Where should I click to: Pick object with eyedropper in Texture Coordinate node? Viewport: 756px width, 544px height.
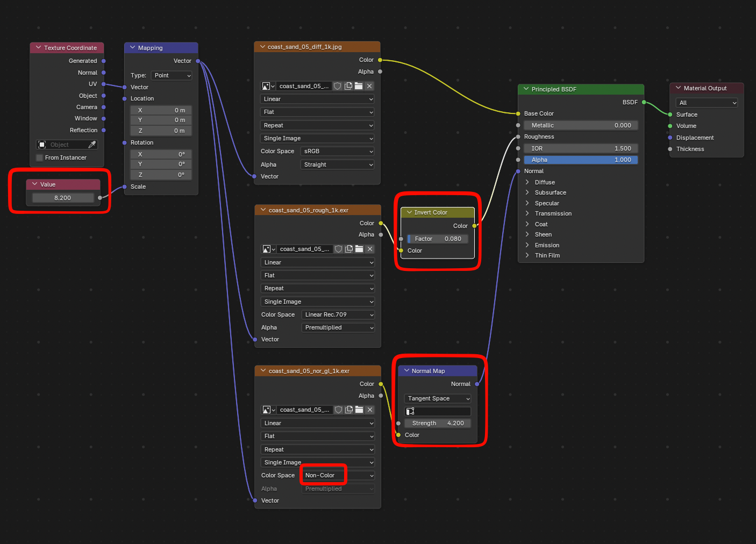(92, 145)
